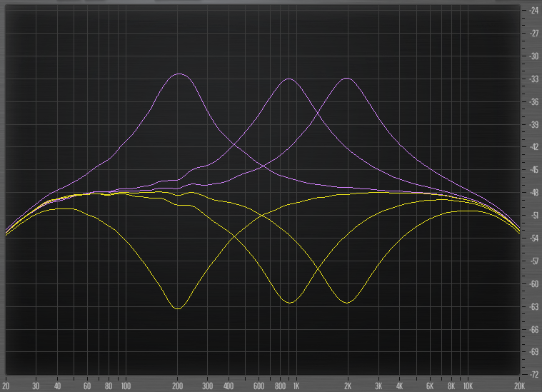
Task: Select the 800 Hz frequency axis label
Action: point(281,386)
